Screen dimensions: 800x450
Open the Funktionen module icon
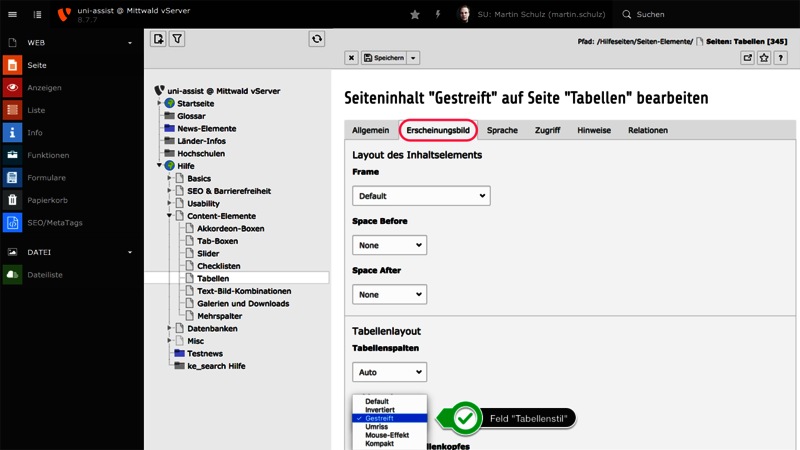pos(12,155)
